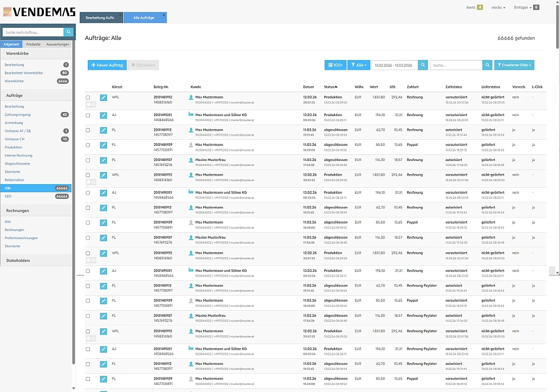Switch to the 'Auswertungen' sidebar tab

58,44
